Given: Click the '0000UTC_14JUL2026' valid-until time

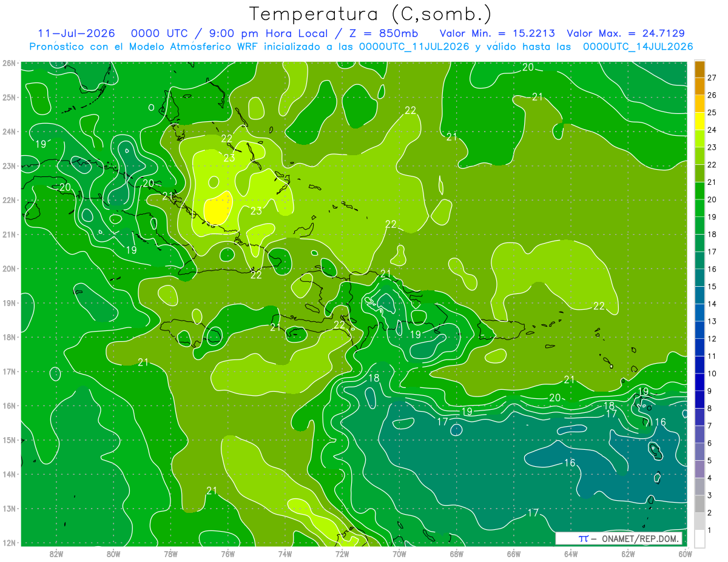Looking at the screenshot, I should click(x=638, y=47).
